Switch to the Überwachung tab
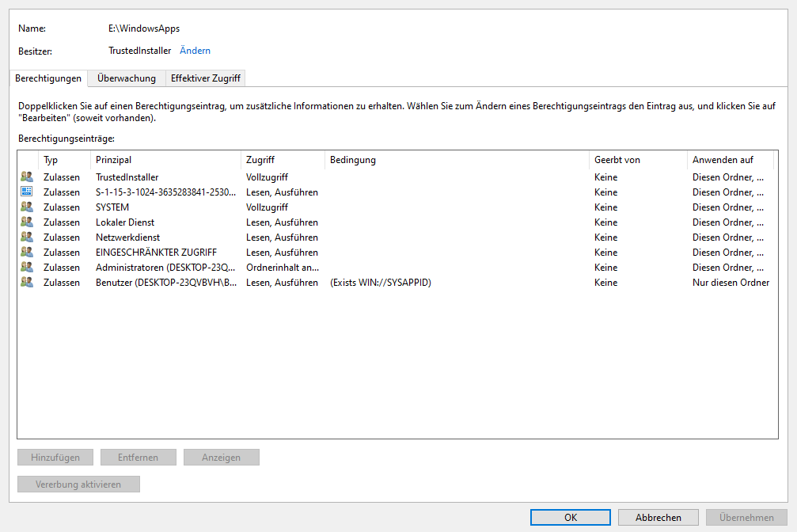 (x=126, y=78)
